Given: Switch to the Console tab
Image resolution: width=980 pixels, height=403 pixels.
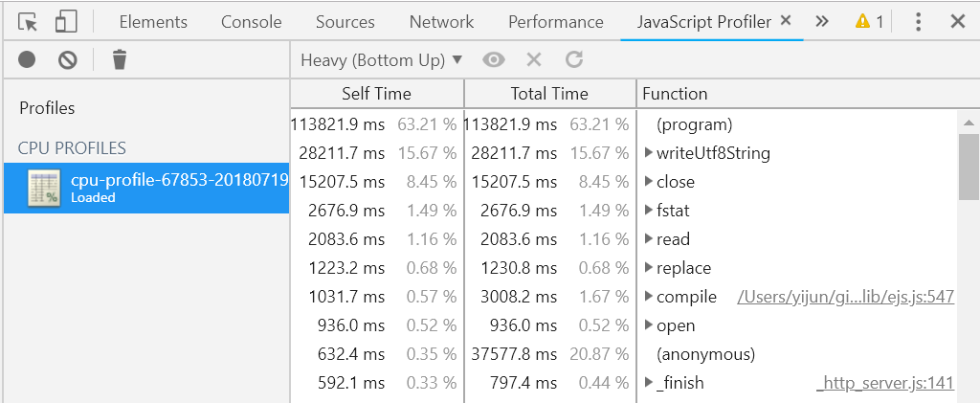Looking at the screenshot, I should coord(252,22).
